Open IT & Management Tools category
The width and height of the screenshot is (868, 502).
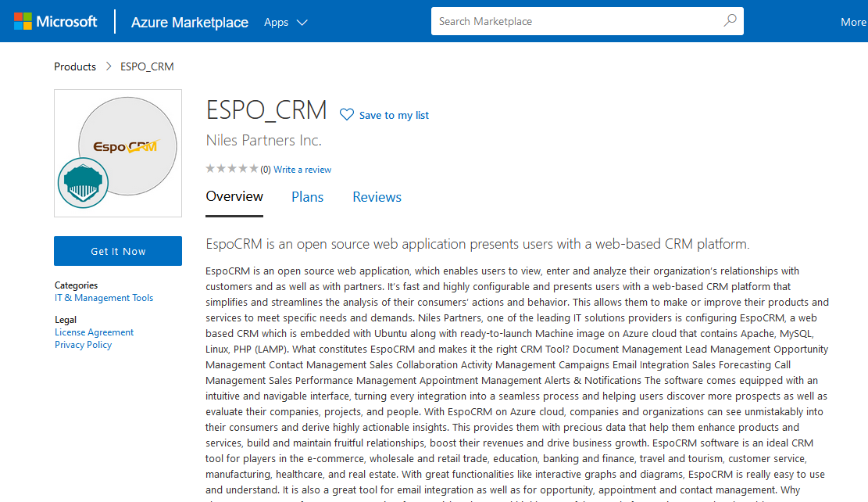point(103,298)
